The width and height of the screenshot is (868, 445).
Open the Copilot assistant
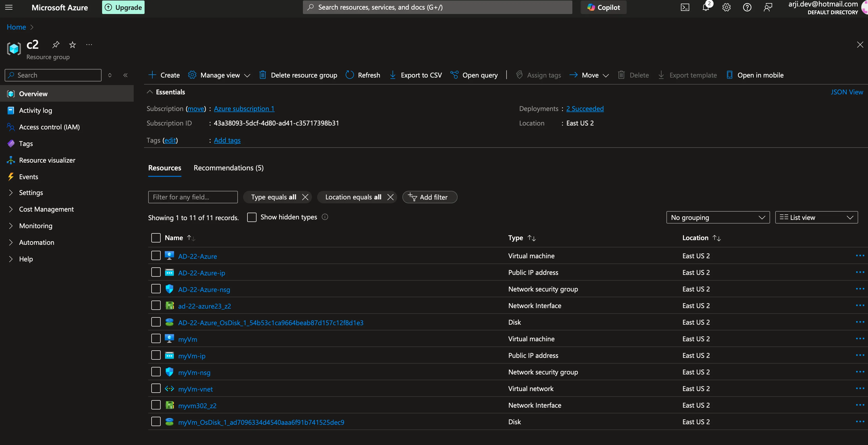click(603, 7)
